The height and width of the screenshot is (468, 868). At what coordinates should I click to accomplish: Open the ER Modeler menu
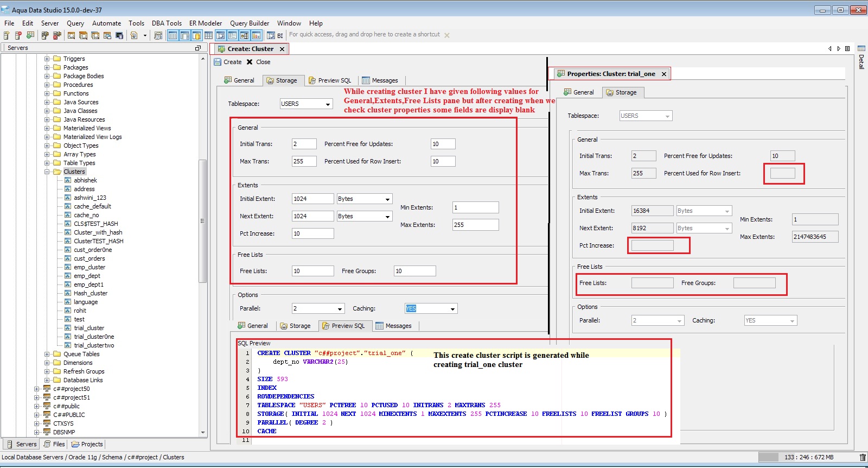pos(206,23)
